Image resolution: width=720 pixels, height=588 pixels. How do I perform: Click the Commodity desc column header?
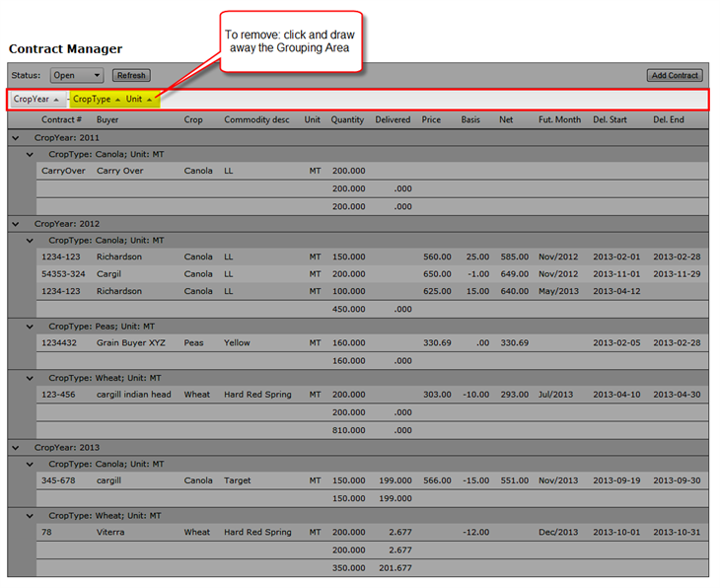click(256, 119)
